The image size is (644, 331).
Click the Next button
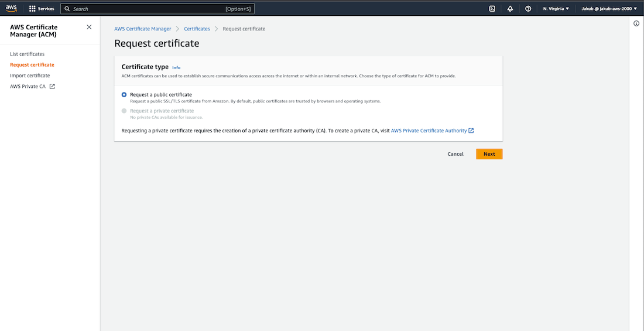(x=489, y=154)
